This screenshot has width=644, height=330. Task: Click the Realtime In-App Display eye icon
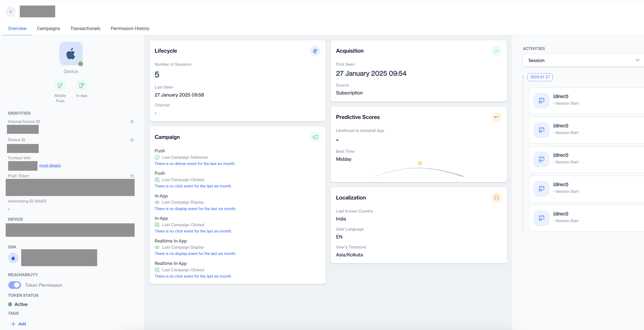157,247
